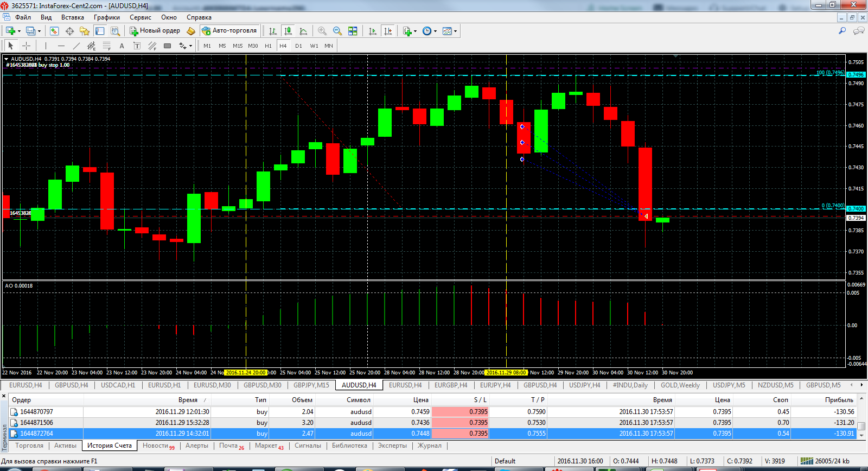Switch to GOLD,Weekly chart tab
Viewport: 868px width, 471px height.
click(x=680, y=385)
